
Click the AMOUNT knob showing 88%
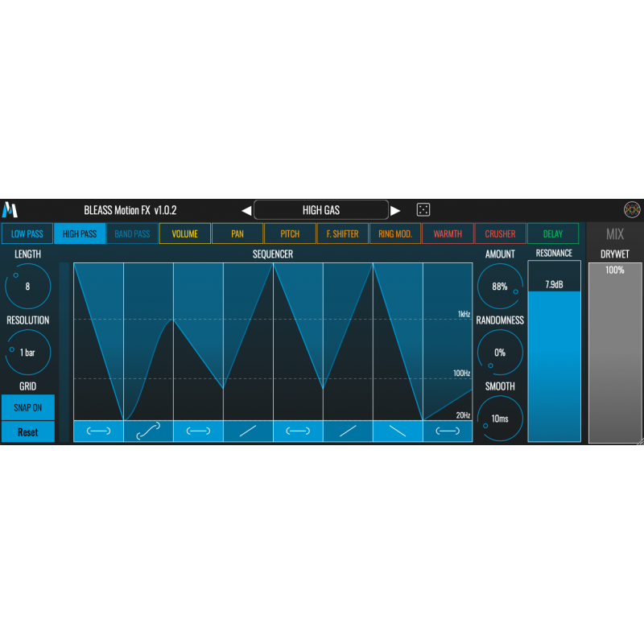coord(500,286)
